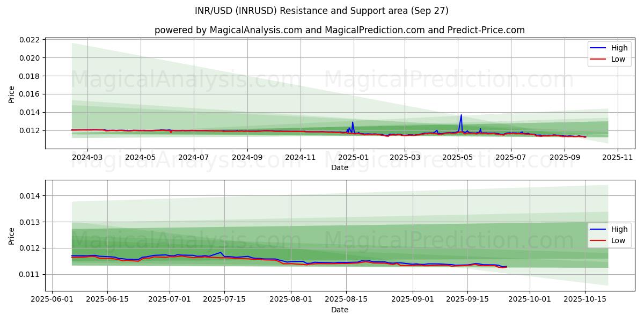Click the tallest blue spike near 2025-05
The height and width of the screenshot is (322, 644).
[x=461, y=115]
